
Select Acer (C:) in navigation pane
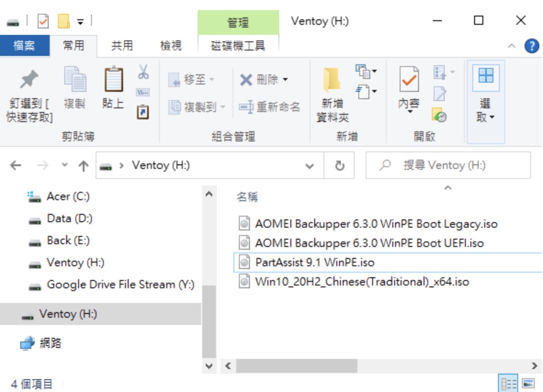[x=68, y=196]
